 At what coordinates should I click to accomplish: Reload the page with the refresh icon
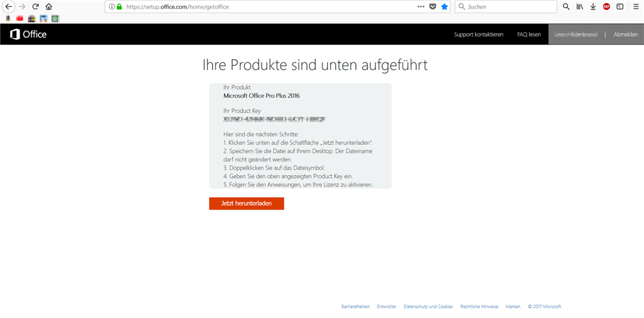coord(36,6)
